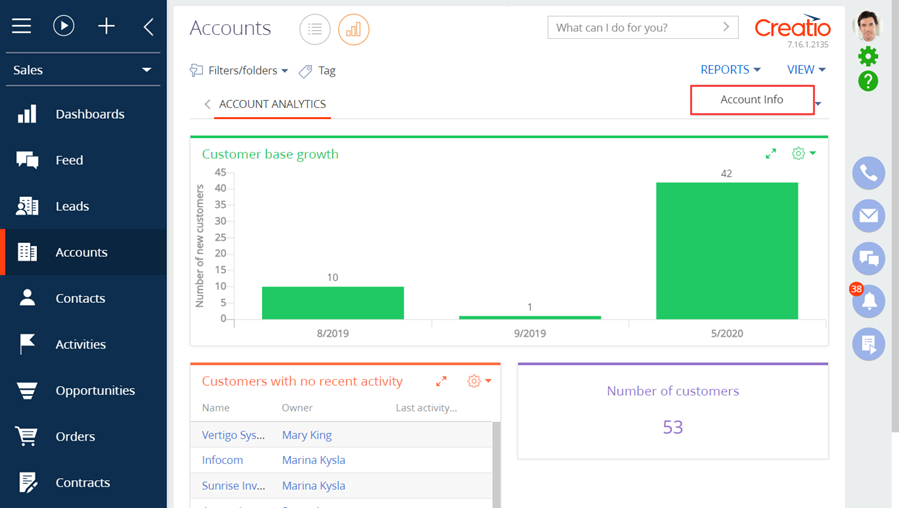Click the Tag button
The image size is (900, 508).
coord(317,71)
